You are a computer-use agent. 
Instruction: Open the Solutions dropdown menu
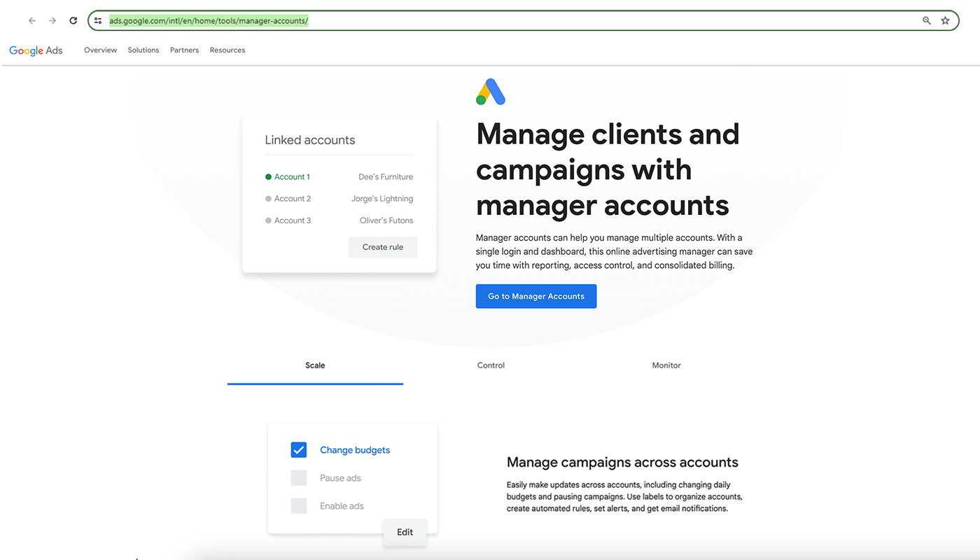tap(143, 50)
